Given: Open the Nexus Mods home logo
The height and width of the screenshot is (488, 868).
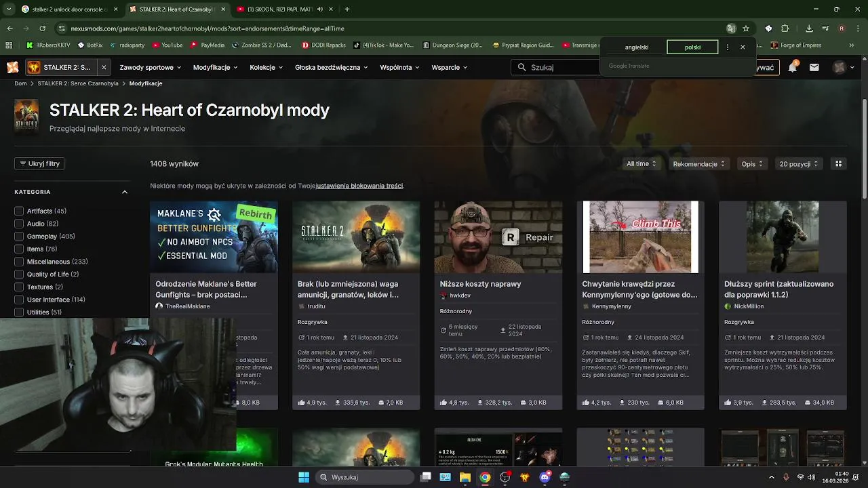Looking at the screenshot, I should point(12,67).
